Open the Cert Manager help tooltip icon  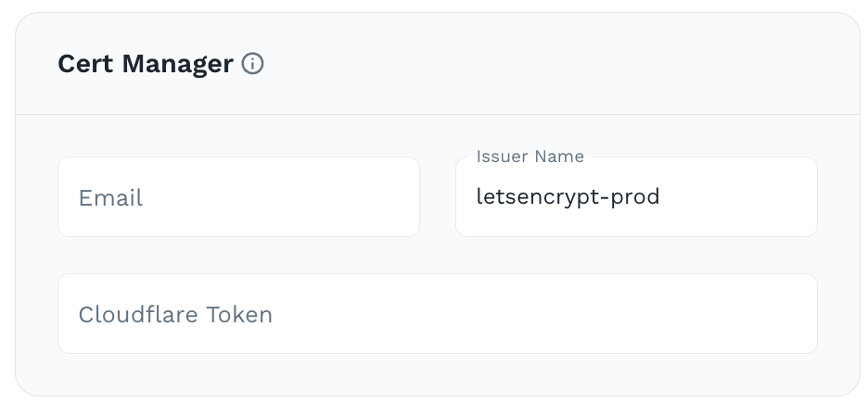pyautogui.click(x=252, y=64)
